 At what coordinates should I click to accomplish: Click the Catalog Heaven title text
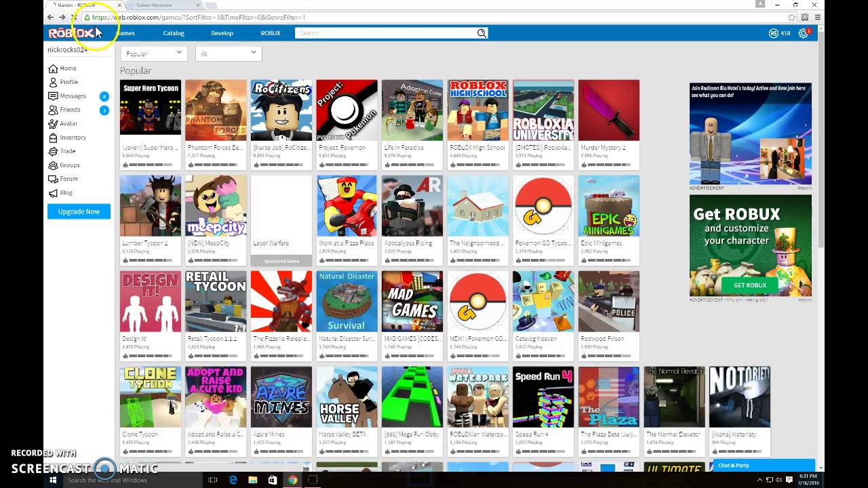pos(536,338)
